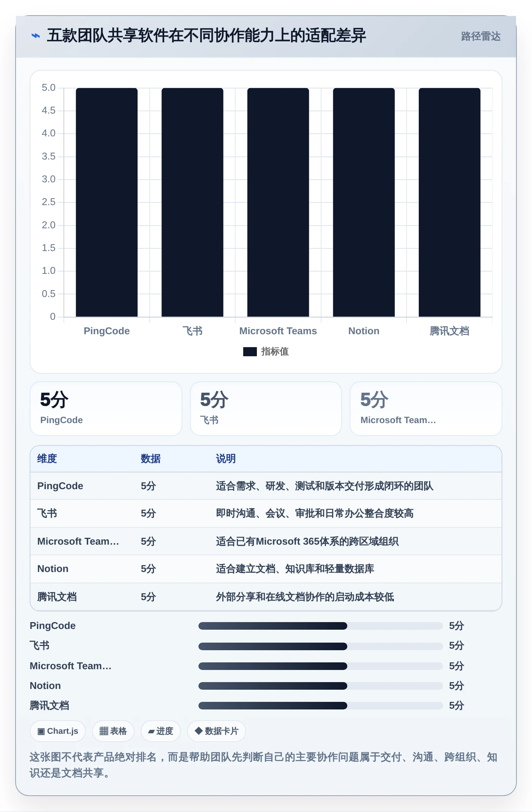Image resolution: width=532 pixels, height=812 pixels.
Task: Select 飞书 cell in the table
Action: pos(47,513)
